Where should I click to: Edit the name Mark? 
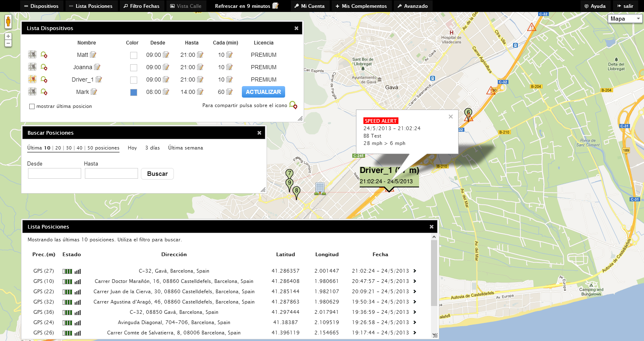click(x=94, y=92)
